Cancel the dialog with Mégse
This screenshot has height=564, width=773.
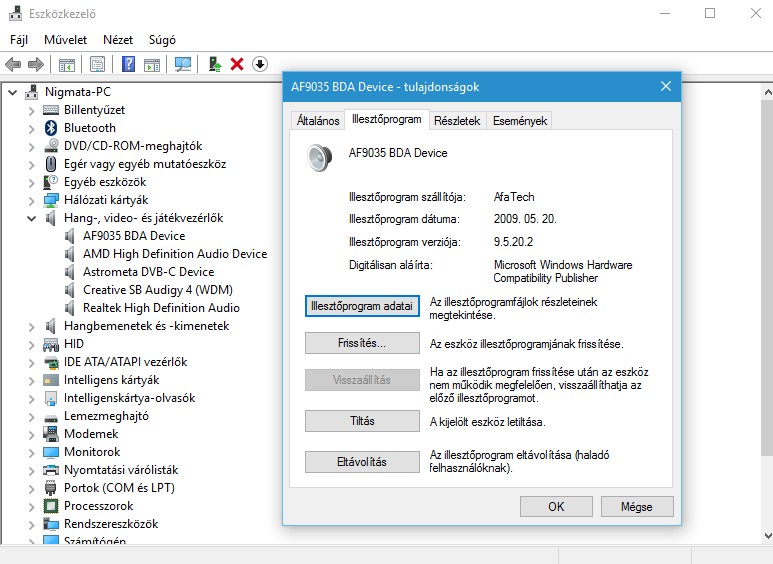coord(637,507)
